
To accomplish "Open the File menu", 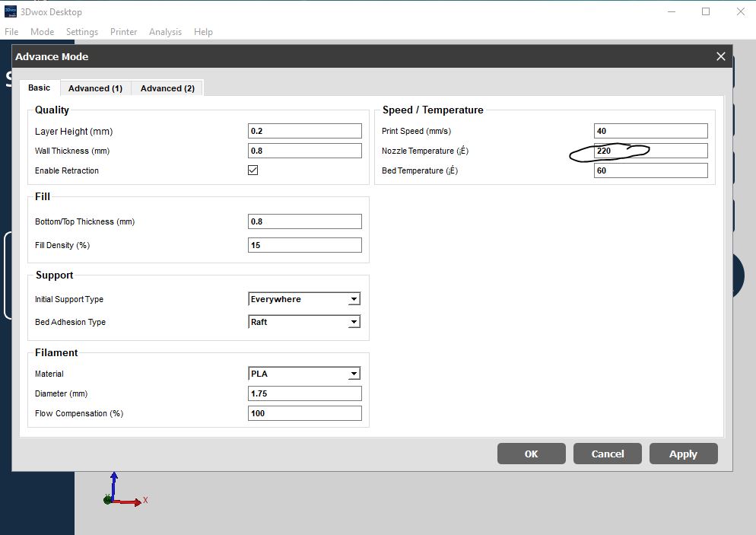I will tap(11, 32).
